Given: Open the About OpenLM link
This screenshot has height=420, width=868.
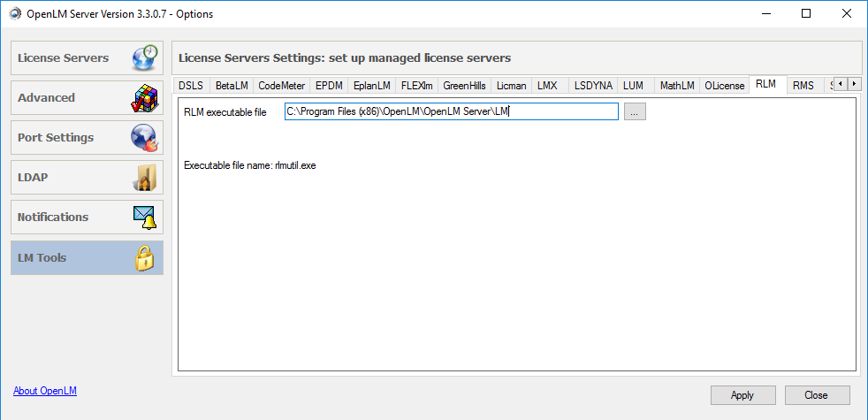Looking at the screenshot, I should [45, 391].
